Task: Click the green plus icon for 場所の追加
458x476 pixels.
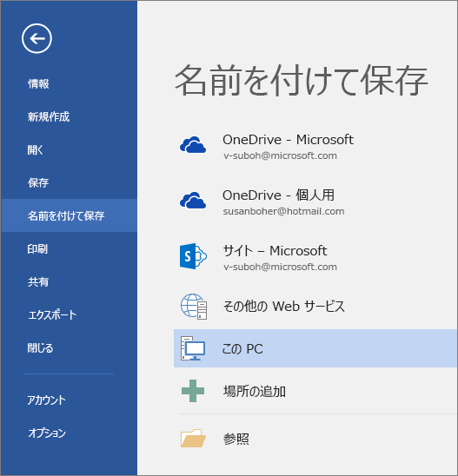Action: pyautogui.click(x=193, y=391)
